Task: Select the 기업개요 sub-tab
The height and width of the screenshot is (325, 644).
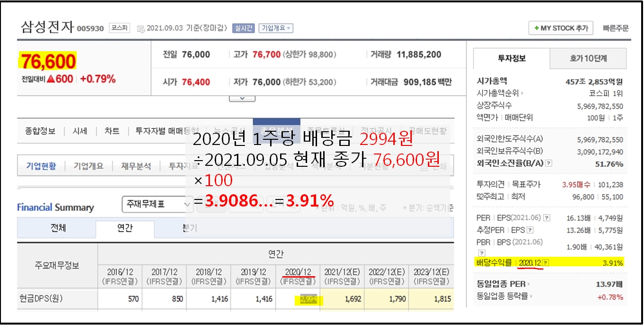Action: point(88,166)
